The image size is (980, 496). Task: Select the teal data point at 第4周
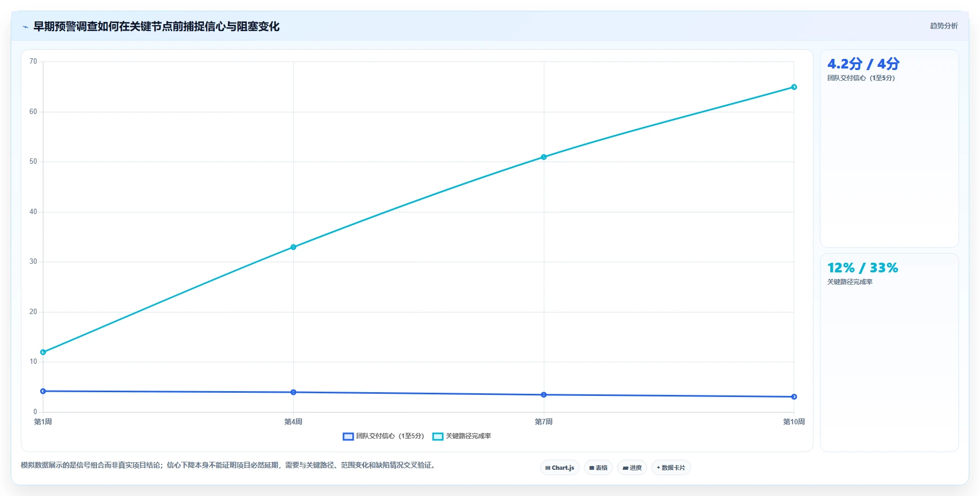pos(293,247)
